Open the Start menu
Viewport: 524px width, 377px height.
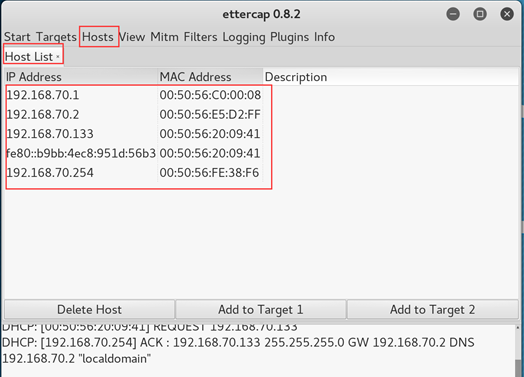coord(17,37)
